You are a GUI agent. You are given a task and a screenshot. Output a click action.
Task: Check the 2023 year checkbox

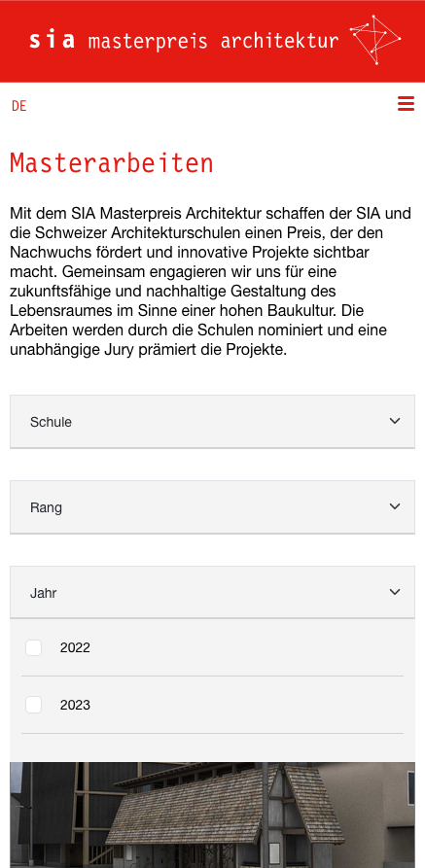tap(34, 706)
